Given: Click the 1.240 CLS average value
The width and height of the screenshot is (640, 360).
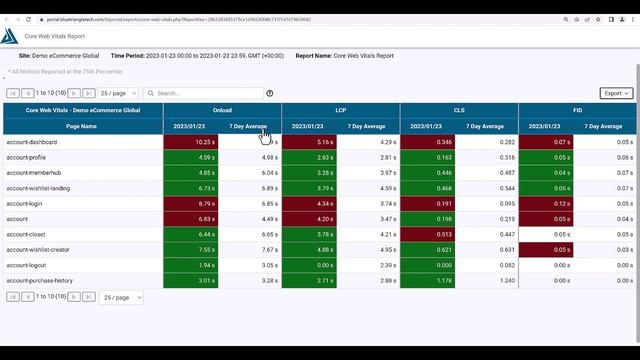Looking at the screenshot, I should pyautogui.click(x=507, y=281).
